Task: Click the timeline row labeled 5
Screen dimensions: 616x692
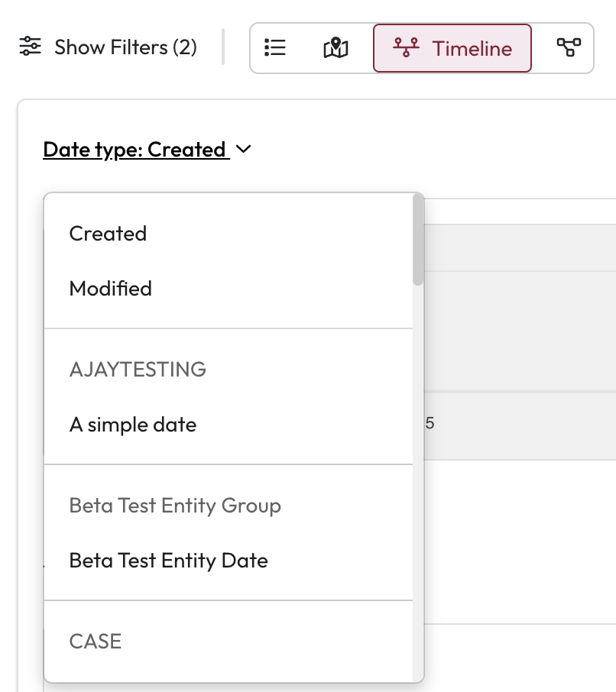Action: [x=520, y=425]
